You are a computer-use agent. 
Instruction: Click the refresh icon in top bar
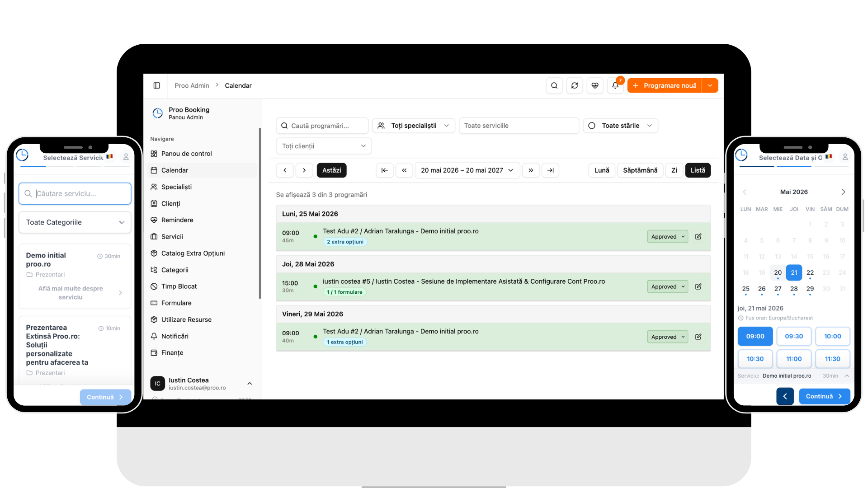[575, 85]
